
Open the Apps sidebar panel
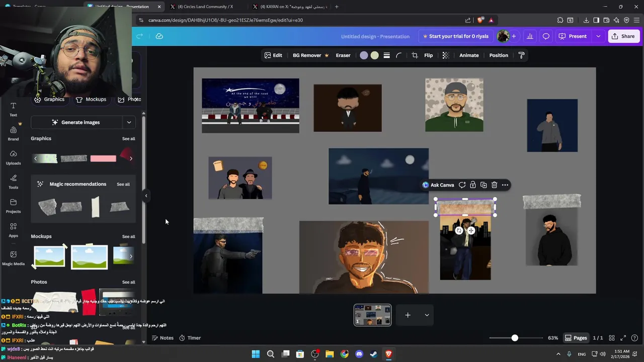pyautogui.click(x=13, y=230)
